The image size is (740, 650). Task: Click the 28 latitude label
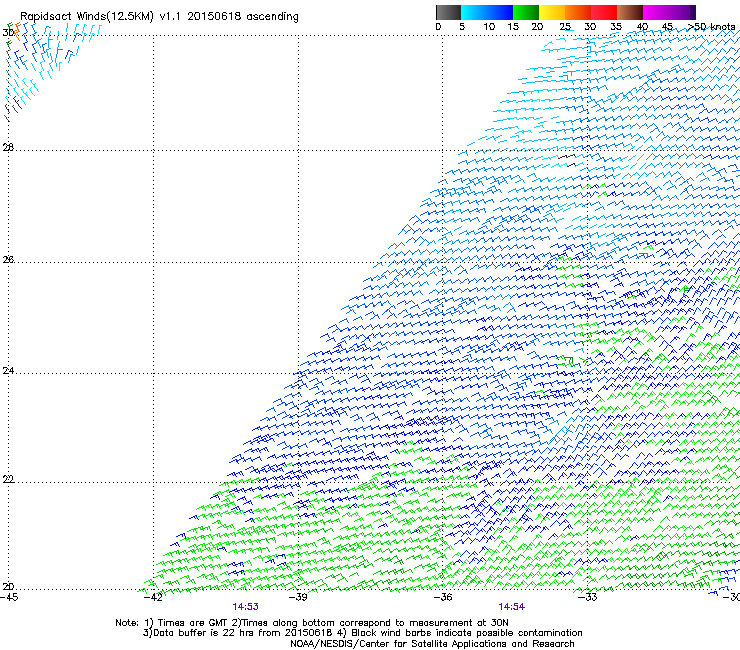pos(8,148)
